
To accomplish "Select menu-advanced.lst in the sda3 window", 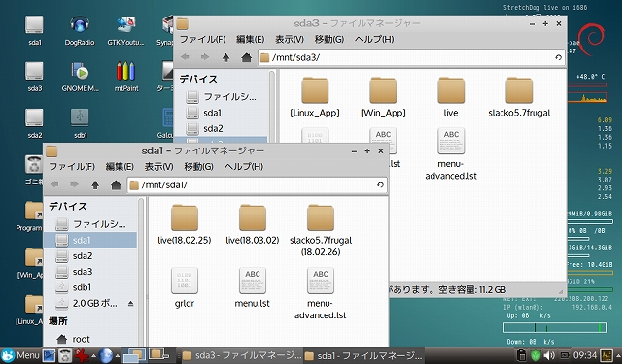I will [x=451, y=154].
